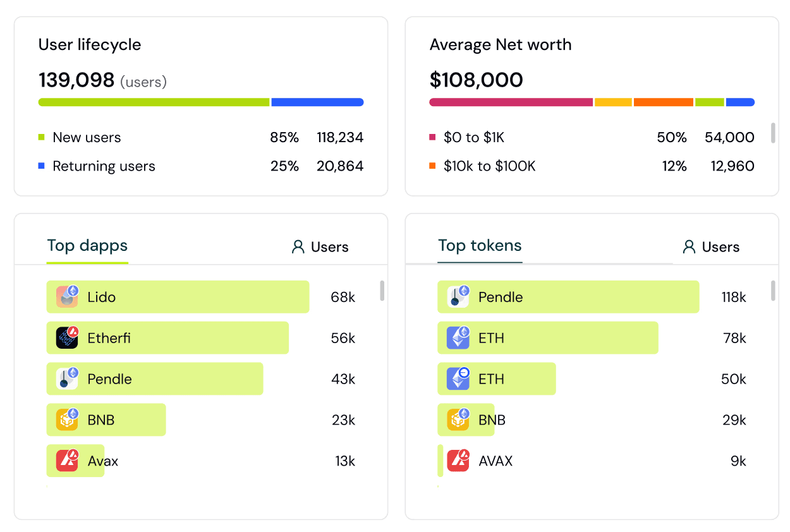Click the Lido dapp icon
This screenshot has width=790, height=532.
pos(67,297)
